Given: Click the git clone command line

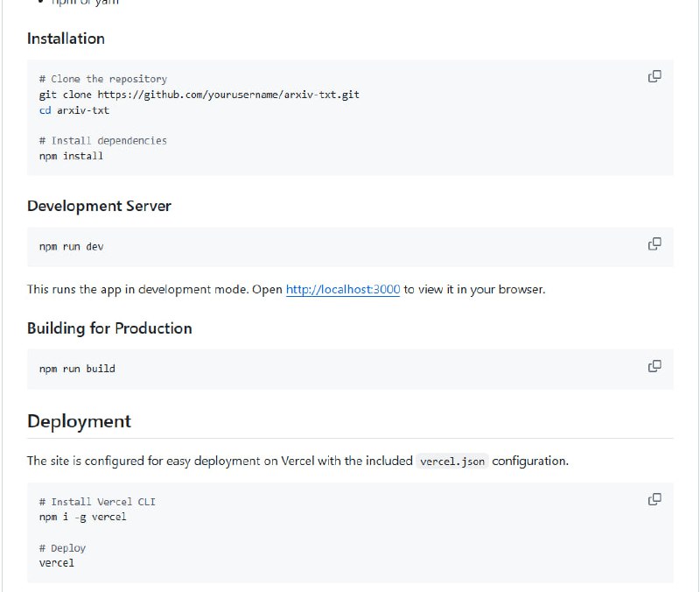Looking at the screenshot, I should [199, 95].
